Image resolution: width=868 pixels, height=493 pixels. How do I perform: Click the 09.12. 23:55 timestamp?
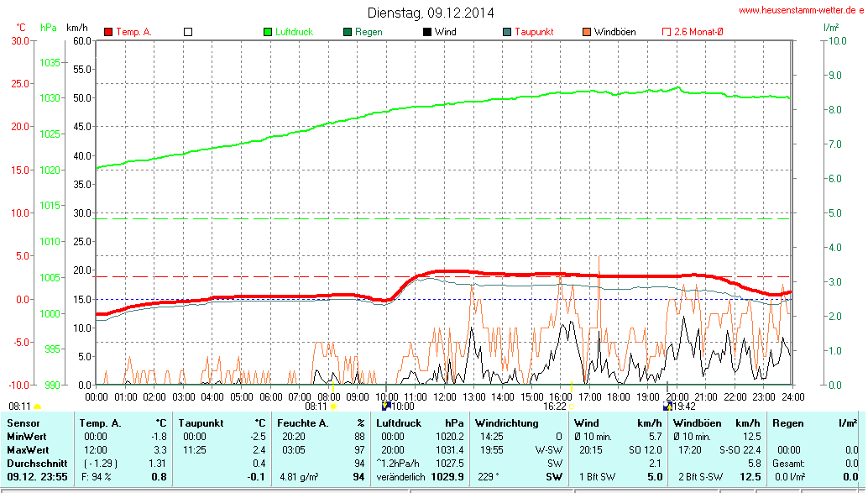pos(37,476)
